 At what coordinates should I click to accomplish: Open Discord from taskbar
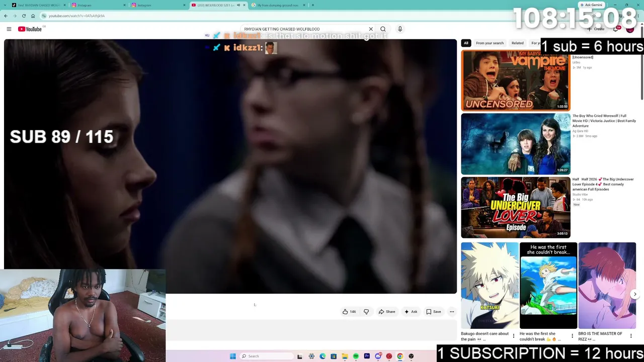pos(378,356)
